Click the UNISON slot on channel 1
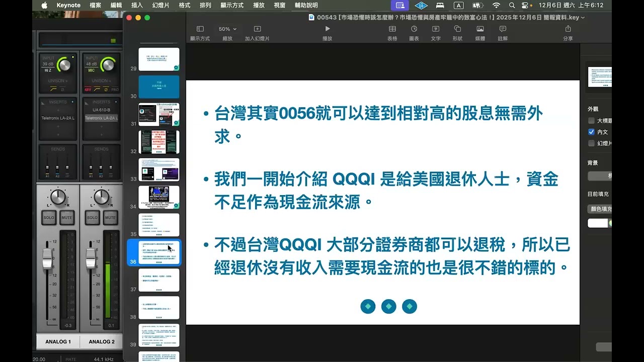644x362 pixels. coord(58,80)
